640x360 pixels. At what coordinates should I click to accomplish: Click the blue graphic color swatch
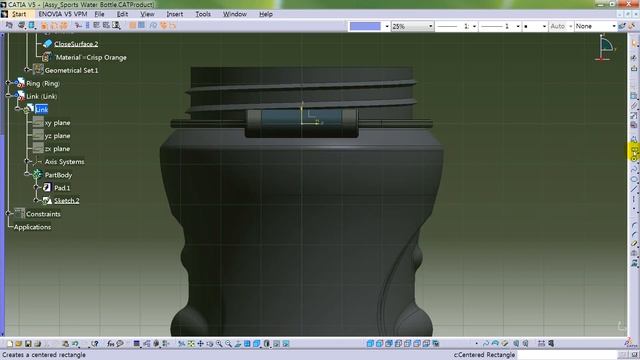[365, 26]
